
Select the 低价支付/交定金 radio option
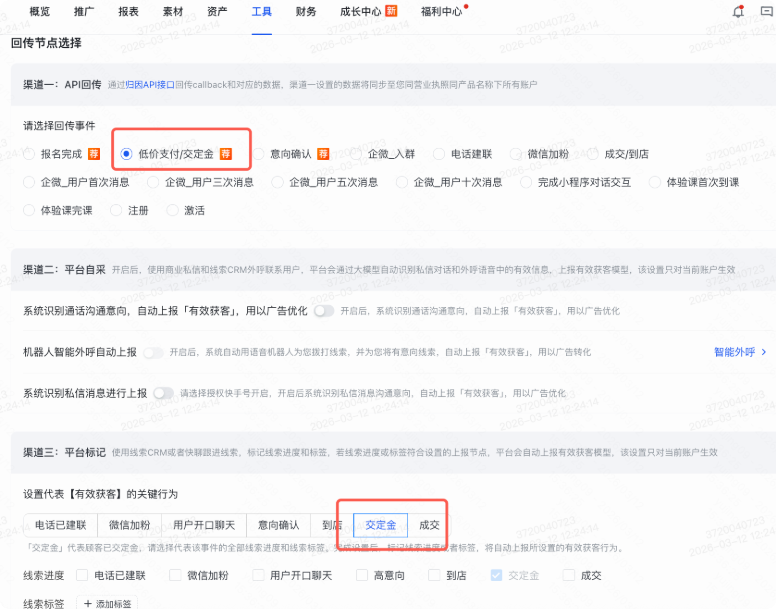[x=127, y=154]
